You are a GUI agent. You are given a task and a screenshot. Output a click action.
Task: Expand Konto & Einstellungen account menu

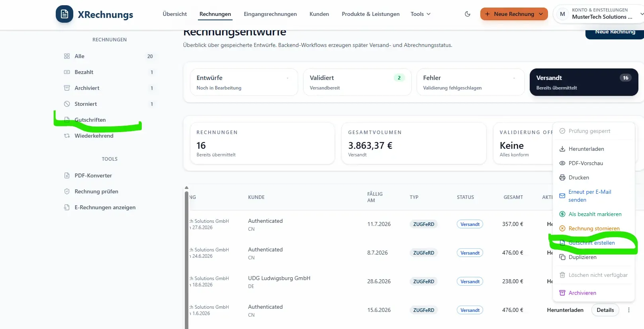click(x=599, y=14)
